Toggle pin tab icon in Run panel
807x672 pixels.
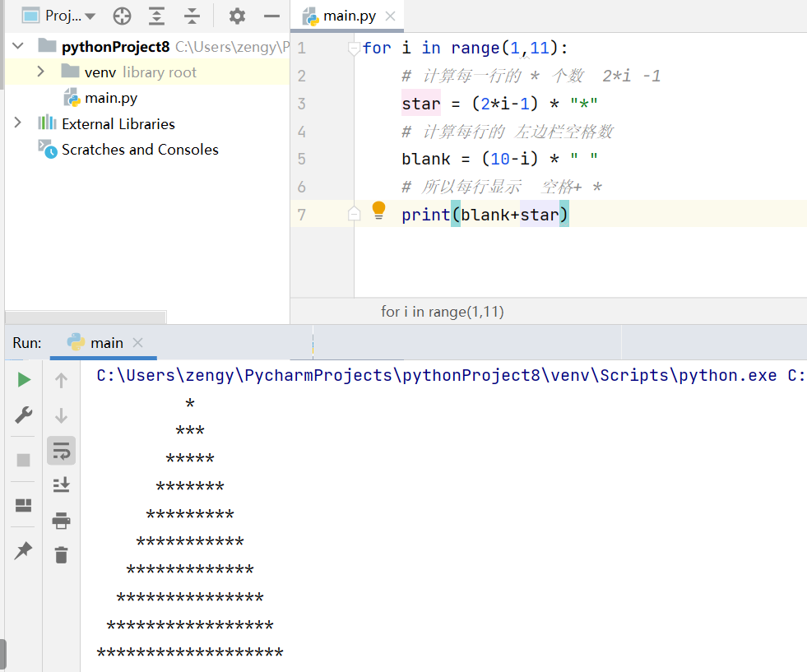click(24, 551)
